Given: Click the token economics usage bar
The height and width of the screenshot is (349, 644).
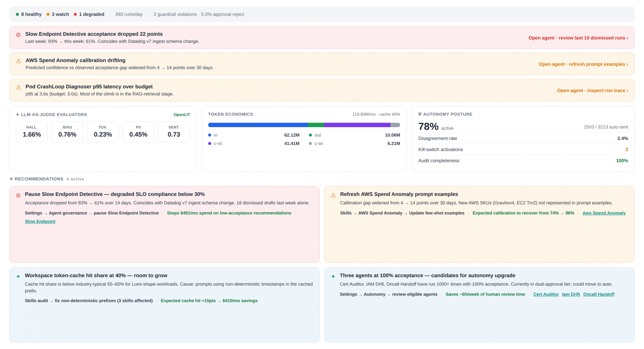Looking at the screenshot, I should coord(304,125).
